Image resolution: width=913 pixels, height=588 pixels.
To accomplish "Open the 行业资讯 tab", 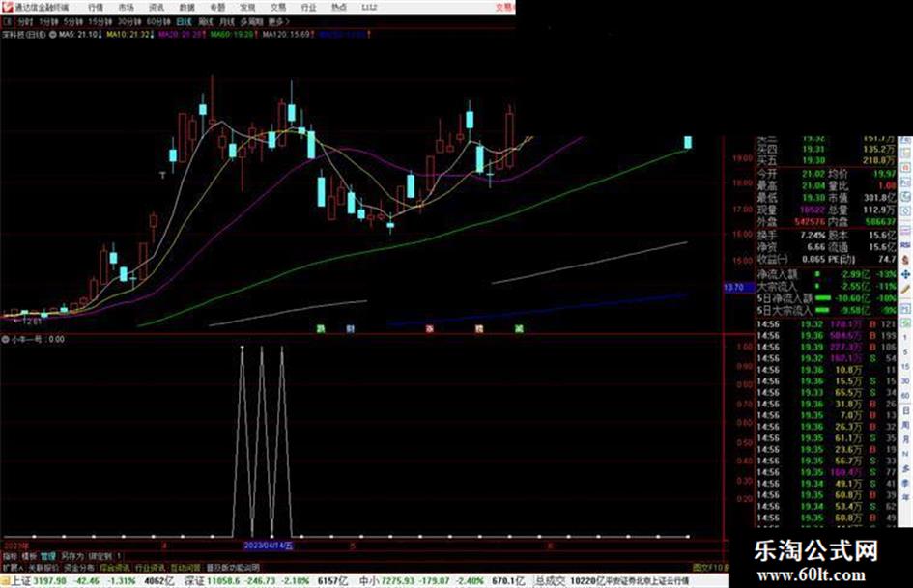I will click(x=151, y=567).
